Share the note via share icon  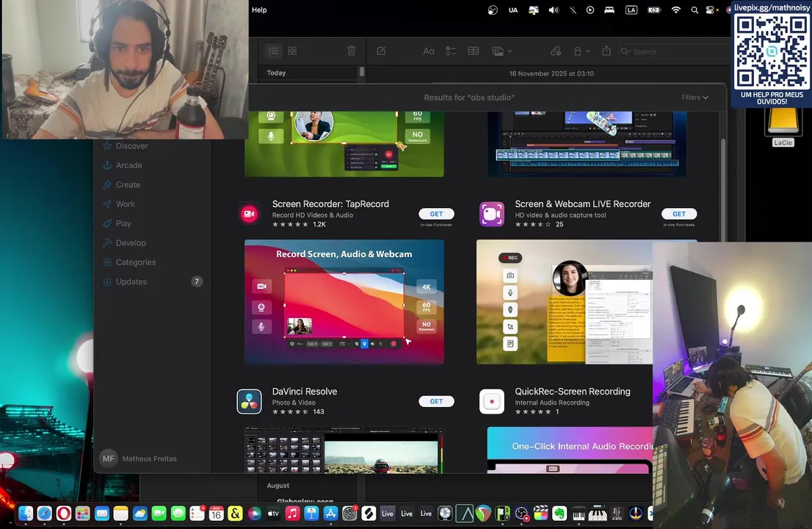606,51
